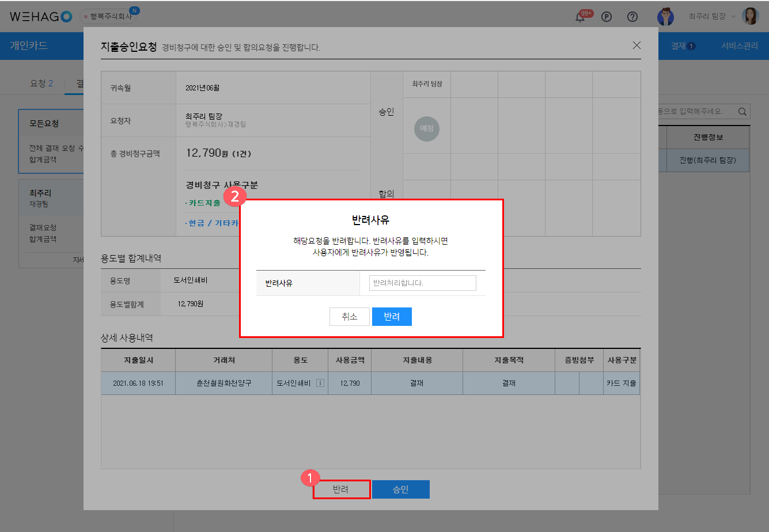The height and width of the screenshot is (532, 769).
Task: Click the profile photo at top right
Action: [750, 17]
